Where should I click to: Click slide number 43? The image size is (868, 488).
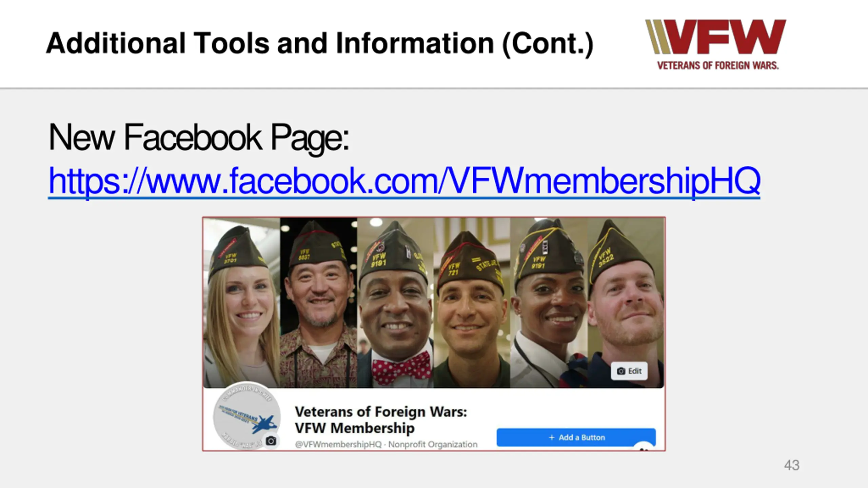point(792,465)
